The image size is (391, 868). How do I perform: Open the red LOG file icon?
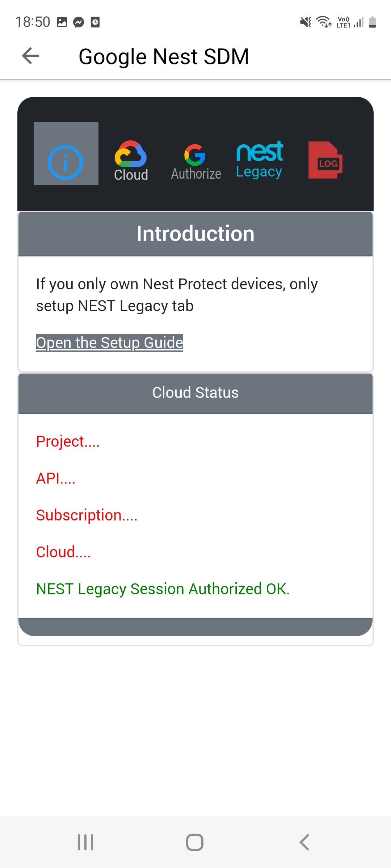[x=325, y=160]
